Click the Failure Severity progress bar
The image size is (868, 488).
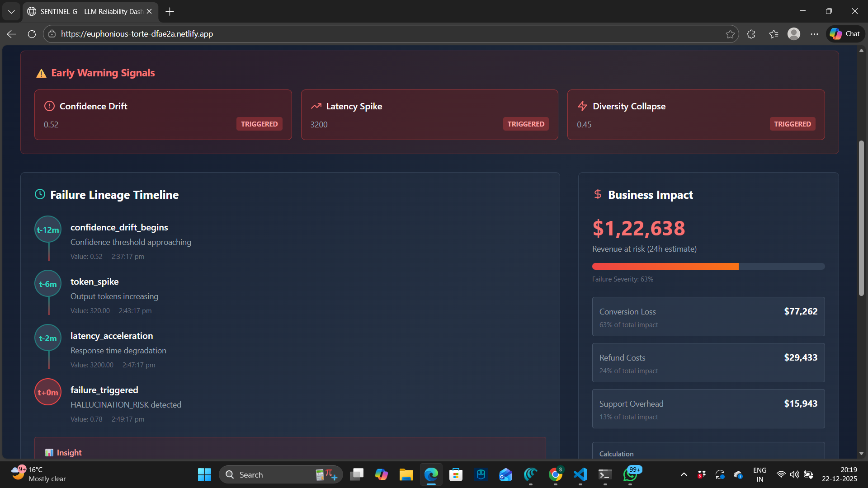[708, 267]
